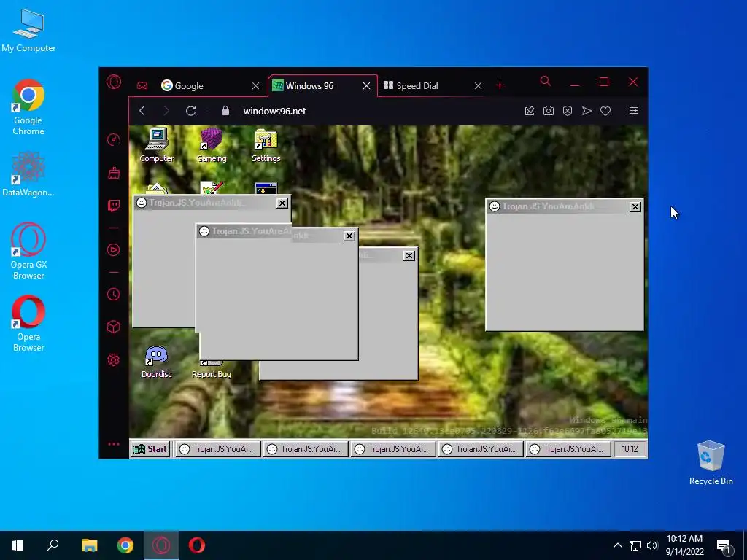This screenshot has width=747, height=560.
Task: Open Computer icon on Windows 96 desktop
Action: [x=157, y=145]
